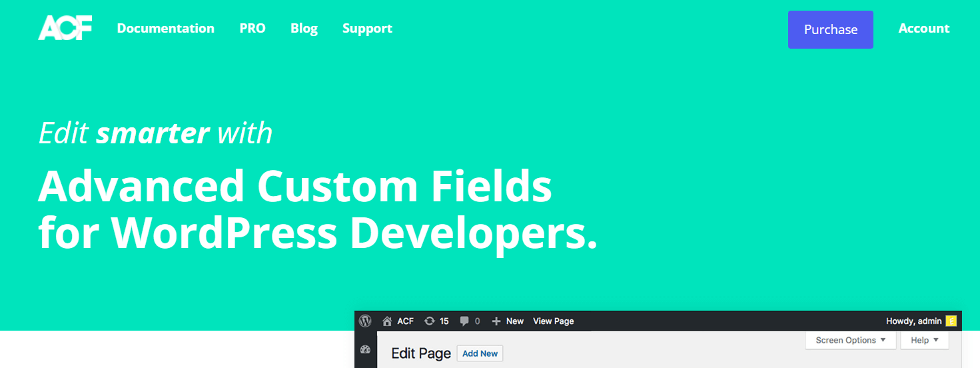Expand the Help dropdown
Screen dimensions: 980x368
click(x=925, y=340)
